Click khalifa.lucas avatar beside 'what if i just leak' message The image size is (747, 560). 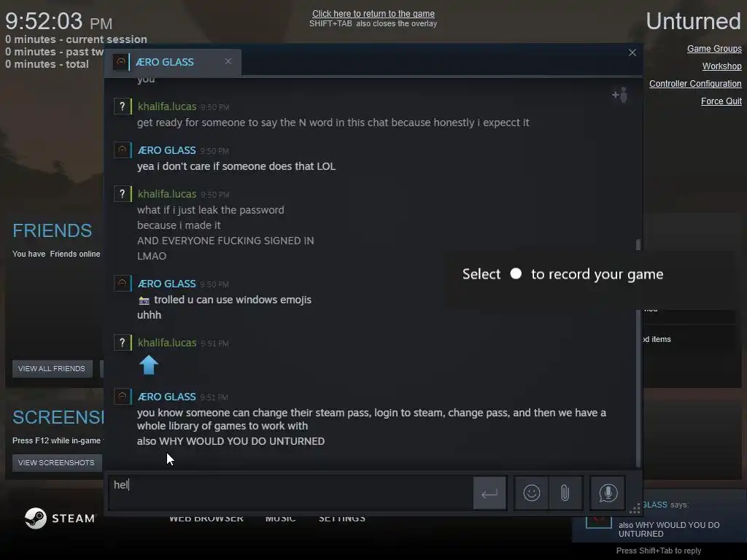pos(122,194)
